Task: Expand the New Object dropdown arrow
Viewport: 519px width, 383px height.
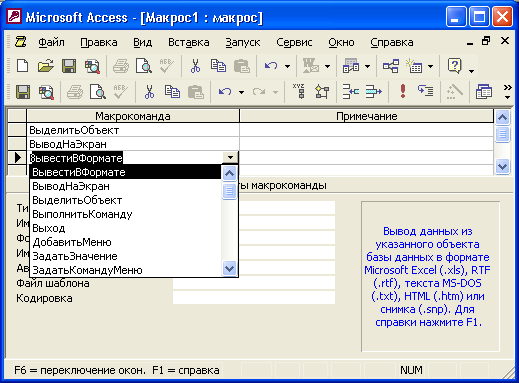Action: pos(431,66)
